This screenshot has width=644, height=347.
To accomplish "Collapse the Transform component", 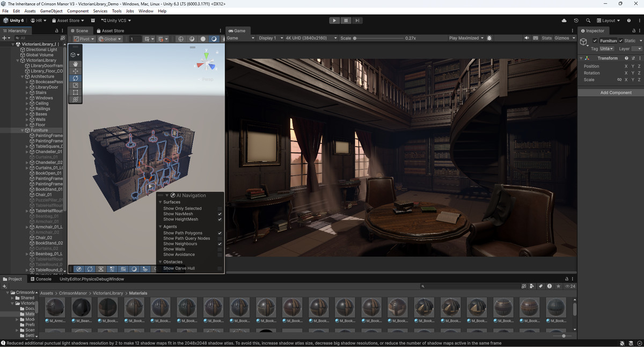I will [x=581, y=58].
